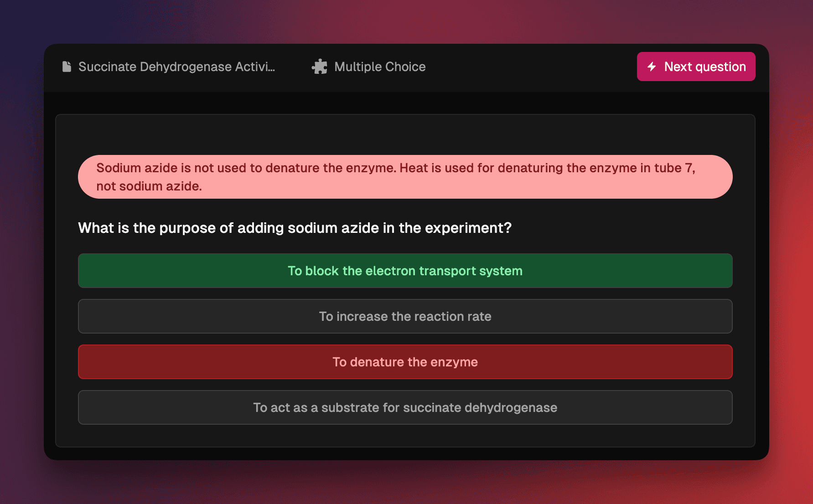Viewport: 813px width, 504px height.
Task: Click empty area of question card
Action: point(405,134)
